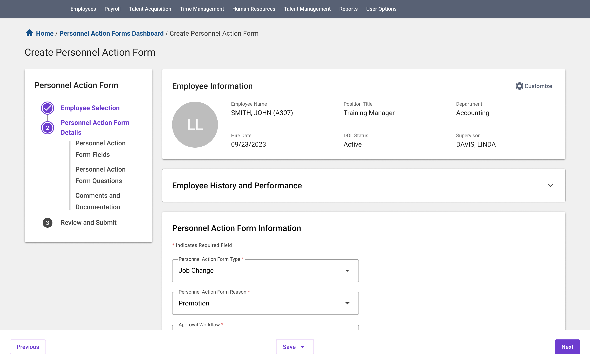Select Personnel Action Form Details step
The width and height of the screenshot is (590, 364).
coord(95,128)
